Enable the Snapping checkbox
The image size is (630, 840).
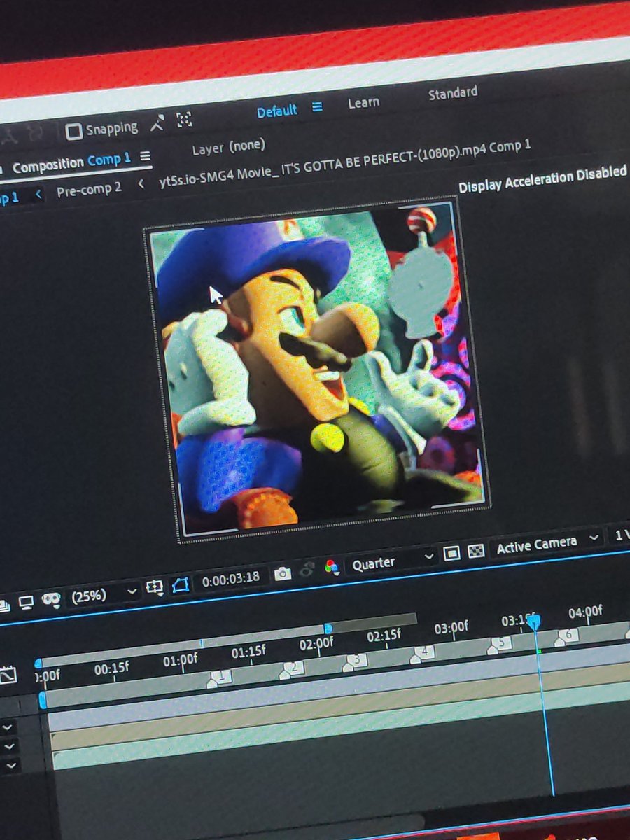[73, 131]
